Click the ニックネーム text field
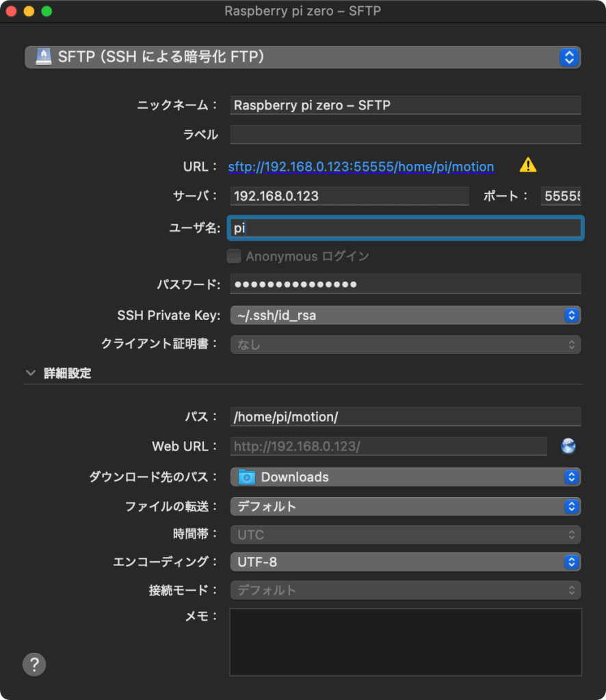Screen dimensions: 606x700 click(405, 105)
